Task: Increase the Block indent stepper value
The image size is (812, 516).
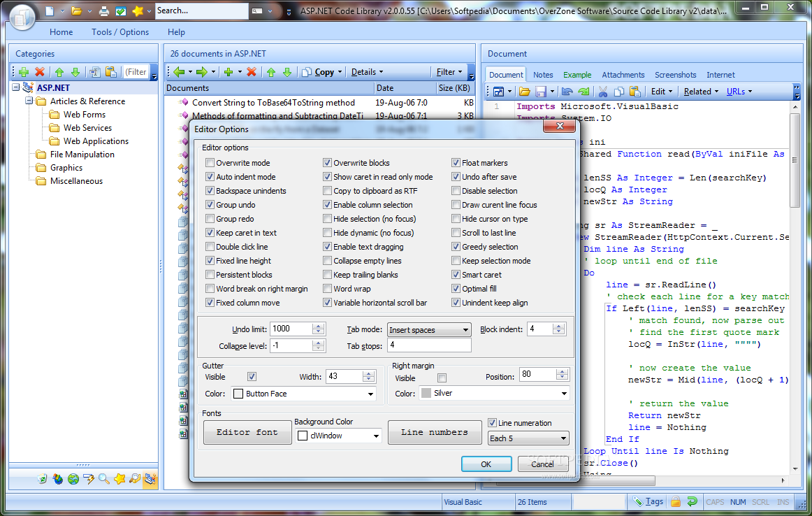Action: 558,326
